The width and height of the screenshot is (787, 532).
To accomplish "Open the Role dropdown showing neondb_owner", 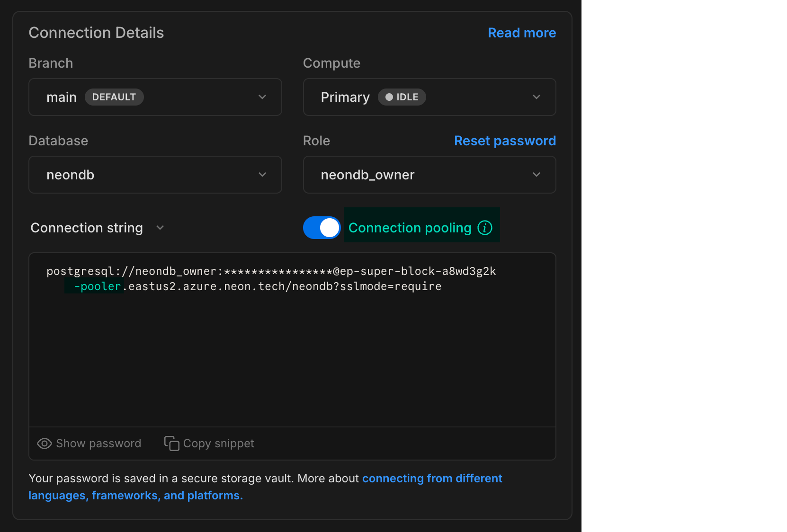I will coord(429,175).
